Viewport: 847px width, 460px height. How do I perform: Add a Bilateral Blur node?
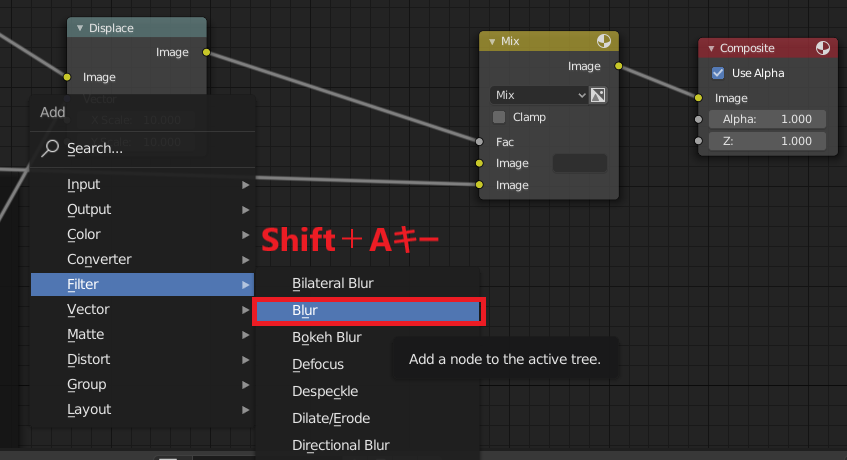[x=368, y=283]
